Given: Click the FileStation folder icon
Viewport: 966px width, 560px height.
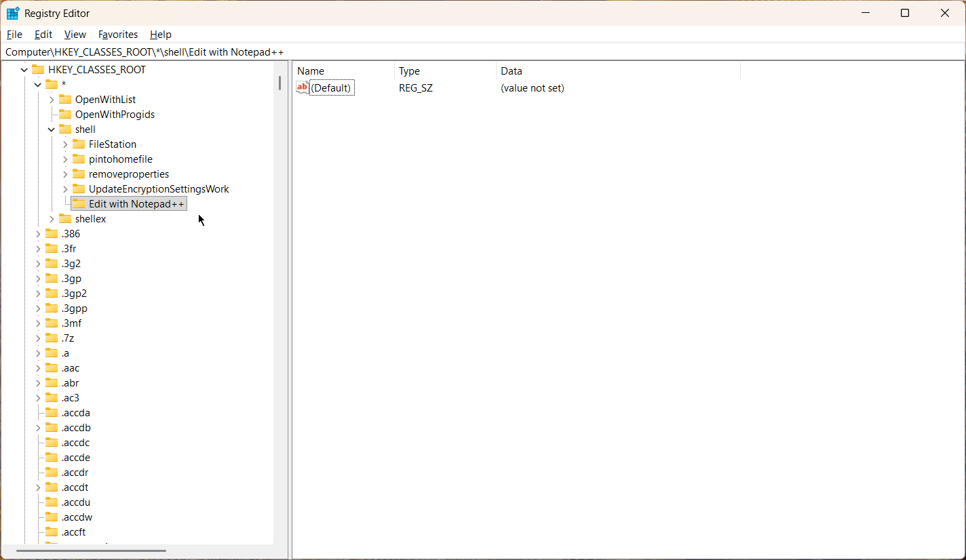Looking at the screenshot, I should [79, 144].
